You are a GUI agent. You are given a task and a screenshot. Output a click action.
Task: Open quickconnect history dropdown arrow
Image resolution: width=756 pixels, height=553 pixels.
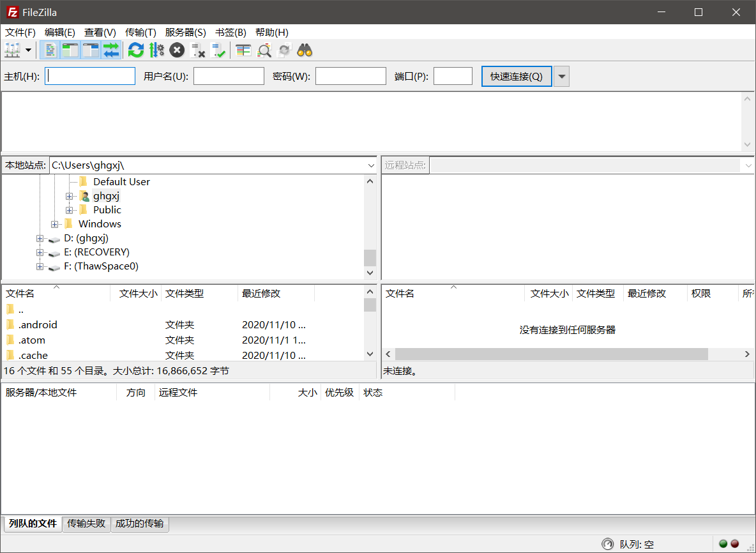[x=561, y=76]
